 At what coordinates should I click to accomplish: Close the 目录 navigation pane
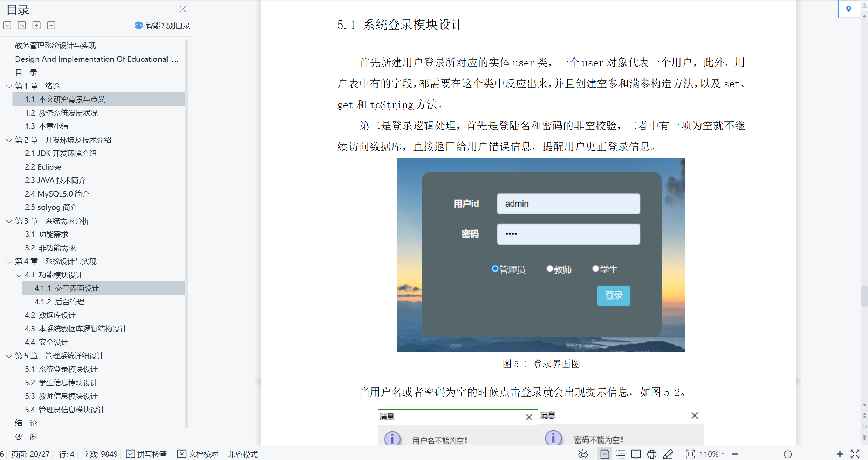coord(183,9)
